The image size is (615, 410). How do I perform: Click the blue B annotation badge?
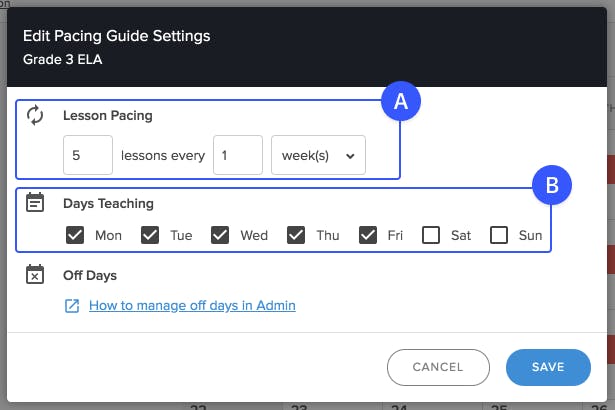pos(552,185)
